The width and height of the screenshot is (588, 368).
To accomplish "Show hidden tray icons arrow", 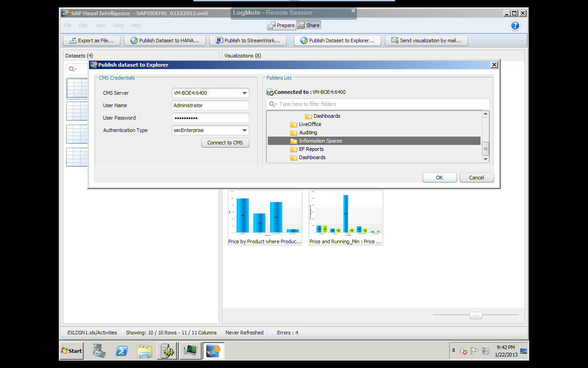I will pyautogui.click(x=454, y=351).
